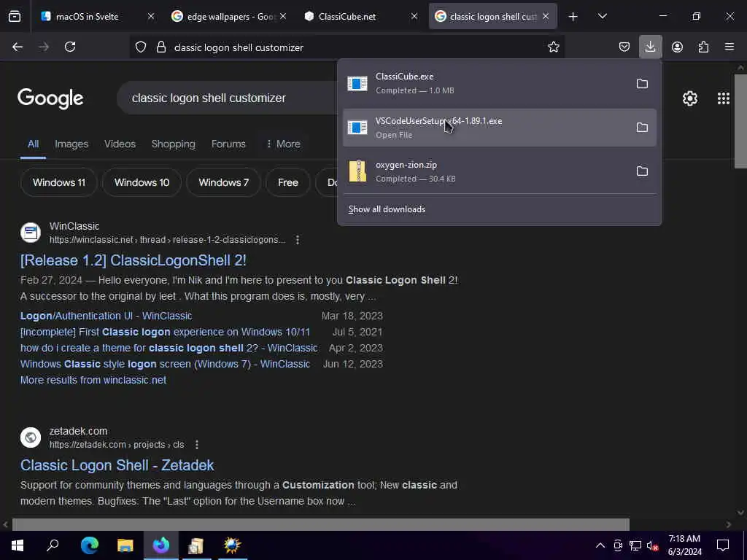747x560 pixels.
Task: Select Forums search tab
Action: click(x=228, y=144)
